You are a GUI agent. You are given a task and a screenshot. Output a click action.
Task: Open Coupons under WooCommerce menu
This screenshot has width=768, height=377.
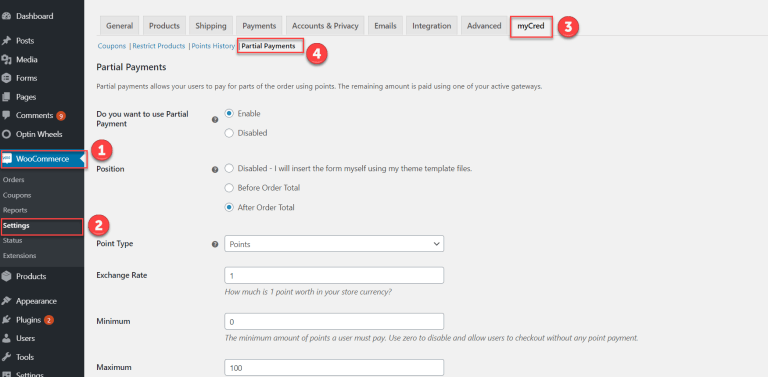point(17,195)
